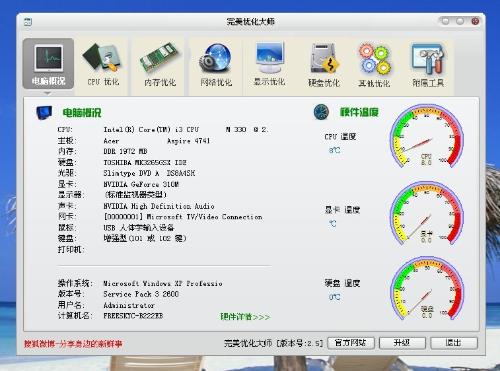
Task: Select the text 'Intel(R) Core(TM) i3 CPU'
Action: [x=151, y=129]
